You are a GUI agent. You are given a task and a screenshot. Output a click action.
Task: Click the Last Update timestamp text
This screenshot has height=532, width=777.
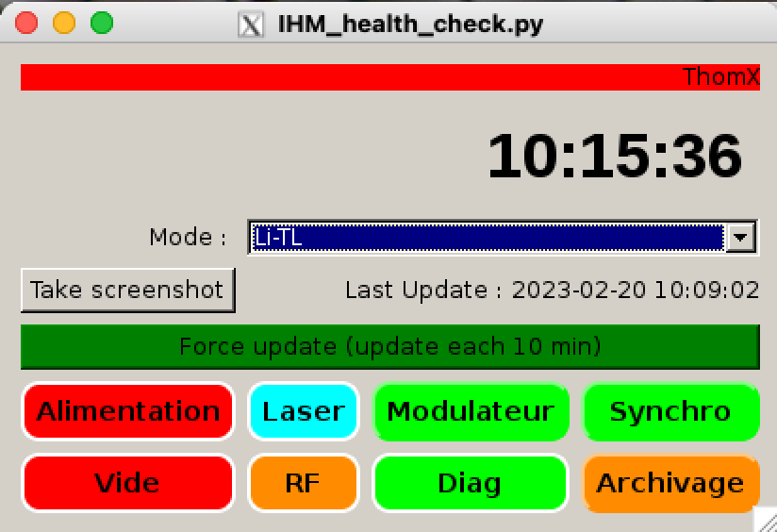tap(552, 290)
